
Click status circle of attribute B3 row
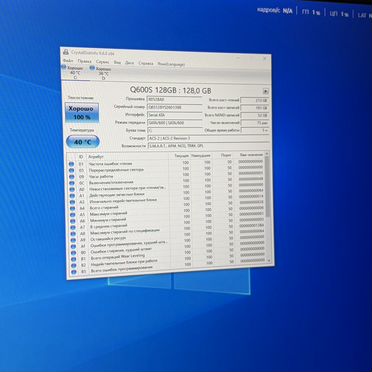pyautogui.click(x=74, y=272)
